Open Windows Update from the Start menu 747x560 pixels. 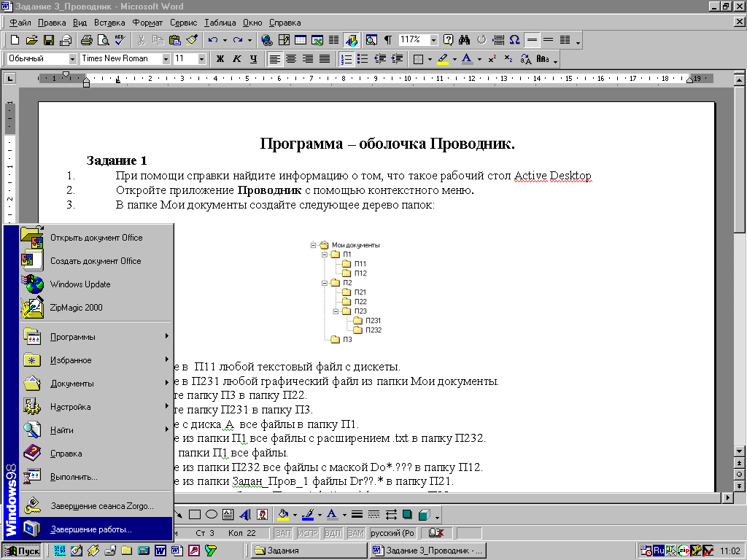[x=95, y=284]
